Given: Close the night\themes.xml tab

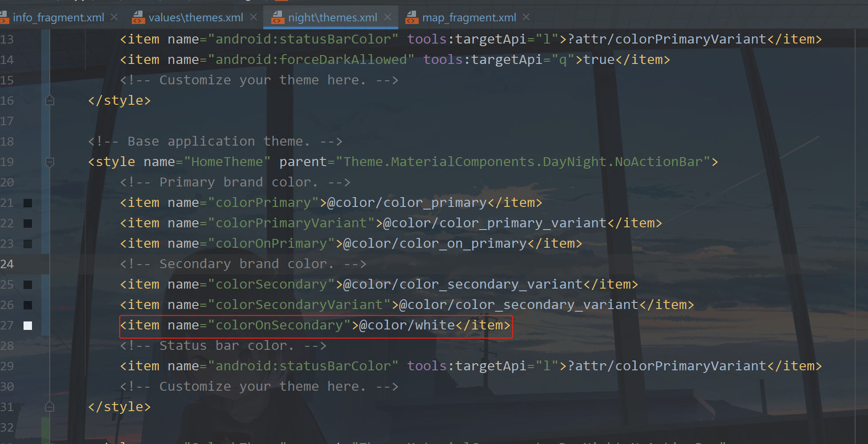Looking at the screenshot, I should click(388, 17).
